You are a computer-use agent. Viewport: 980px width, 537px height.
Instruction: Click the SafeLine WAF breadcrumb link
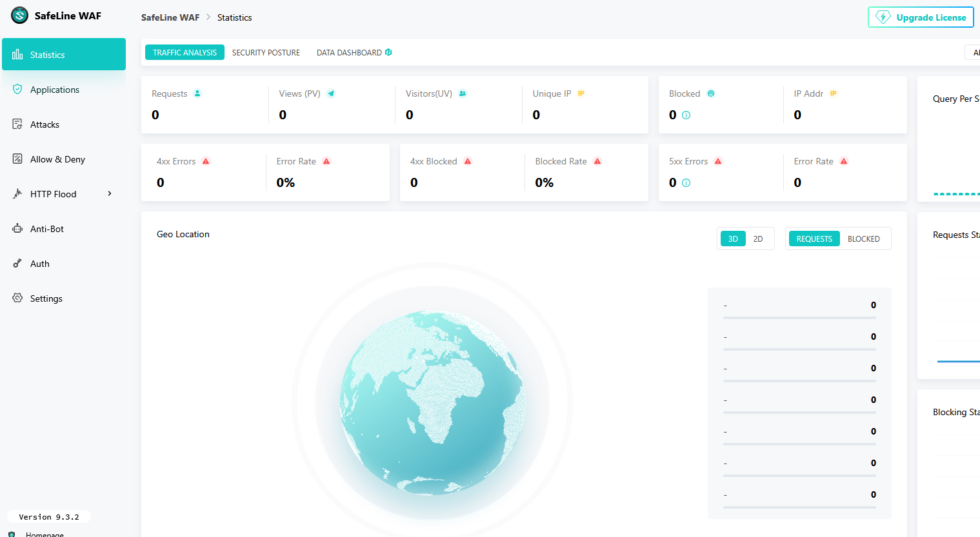coord(170,17)
